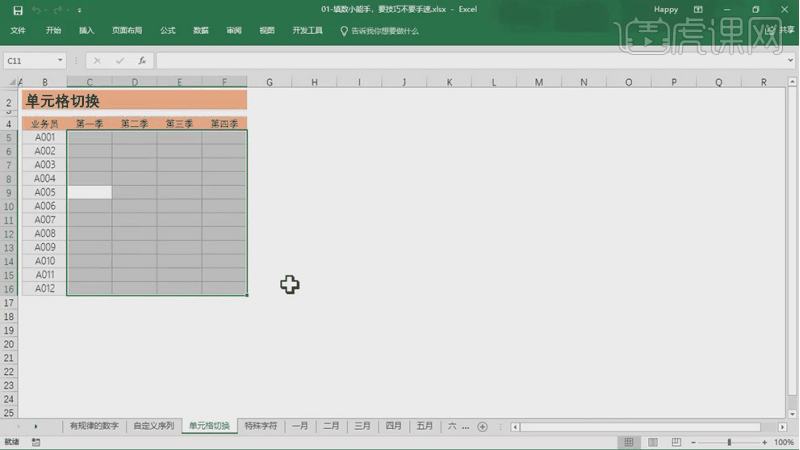Image resolution: width=800 pixels, height=450 pixels.
Task: Open the 有规律的数字 sheet tab
Action: point(94,426)
